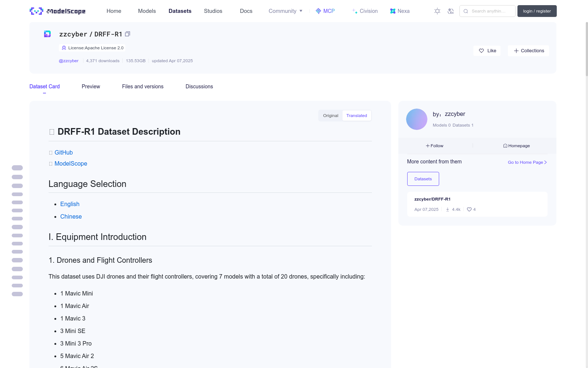Click the 4,371 downloads text

pyautogui.click(x=103, y=61)
